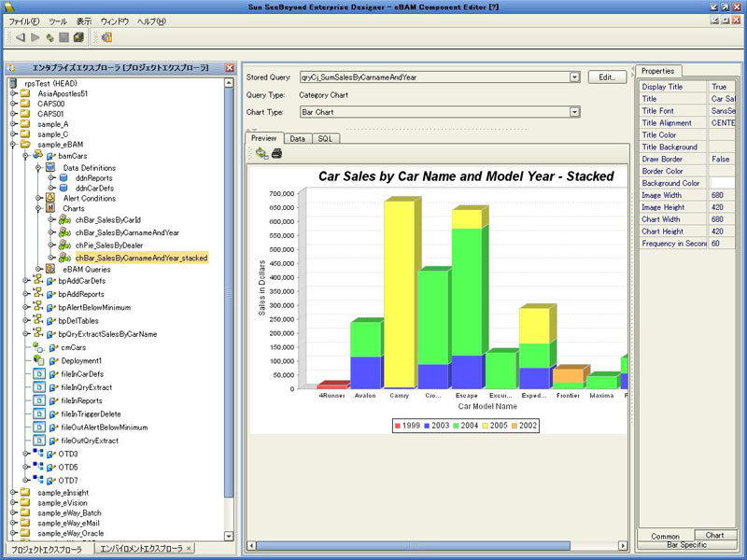The width and height of the screenshot is (747, 560).
Task: Click the forward arrow toolbar icon
Action: 35,37
